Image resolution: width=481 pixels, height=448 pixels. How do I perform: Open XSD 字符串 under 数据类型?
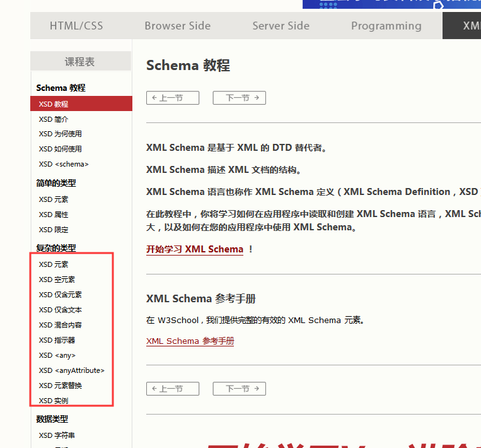(57, 435)
